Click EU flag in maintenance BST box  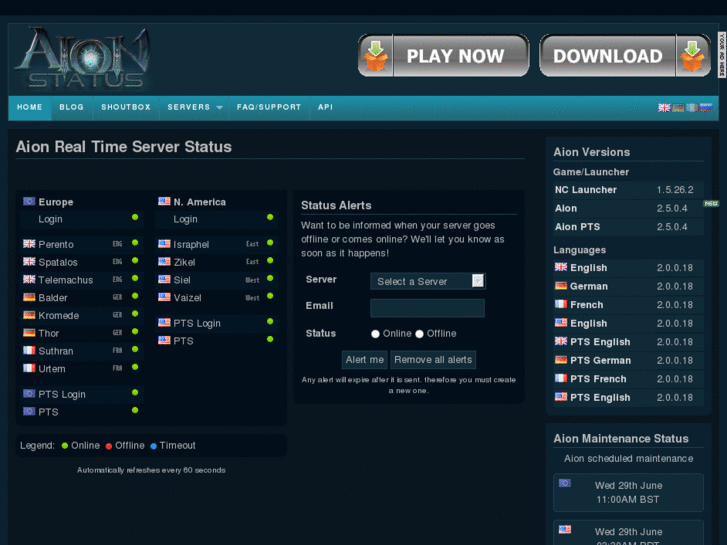565,483
